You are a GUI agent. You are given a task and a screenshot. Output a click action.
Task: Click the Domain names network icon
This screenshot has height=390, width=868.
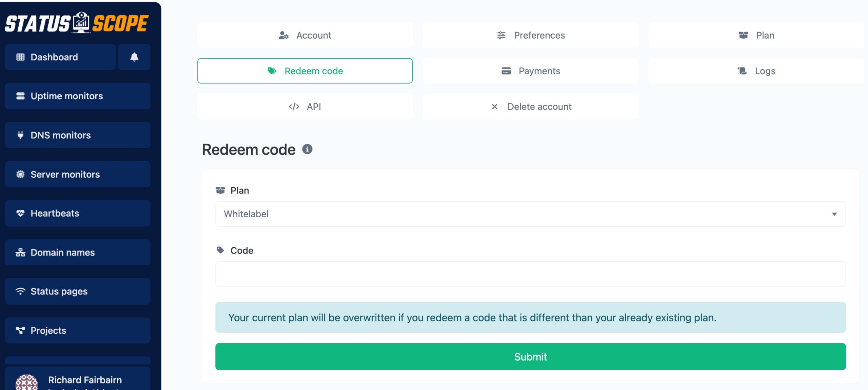pos(20,252)
